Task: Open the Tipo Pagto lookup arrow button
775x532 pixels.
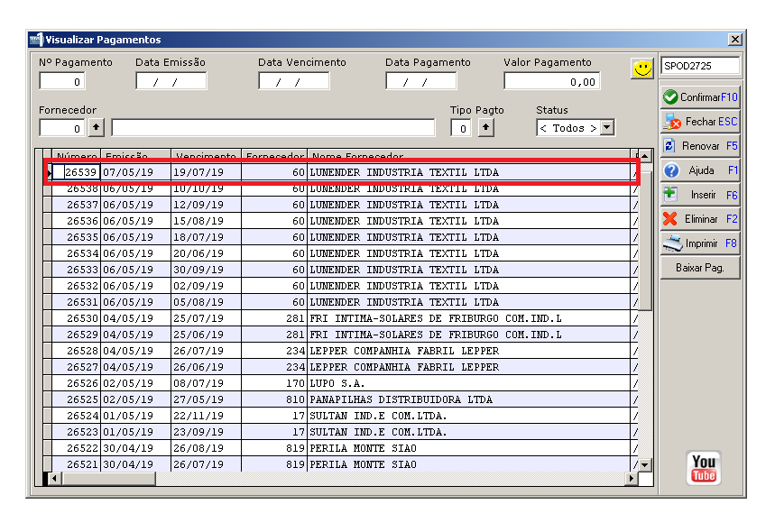Action: pyautogui.click(x=486, y=128)
